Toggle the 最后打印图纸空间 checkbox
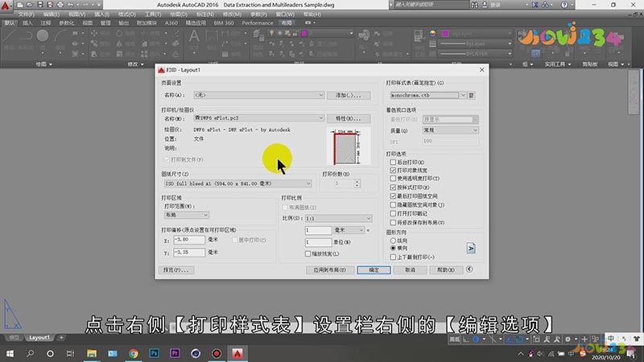Image resolution: width=644 pixels, height=362 pixels. coord(393,195)
